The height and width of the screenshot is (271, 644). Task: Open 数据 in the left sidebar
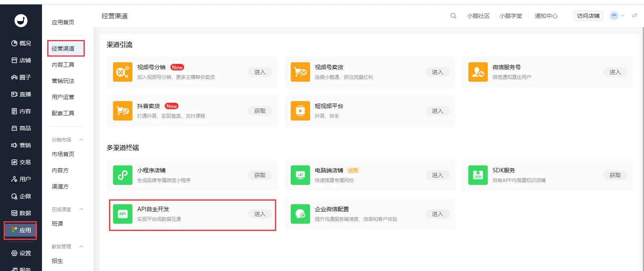(21, 213)
